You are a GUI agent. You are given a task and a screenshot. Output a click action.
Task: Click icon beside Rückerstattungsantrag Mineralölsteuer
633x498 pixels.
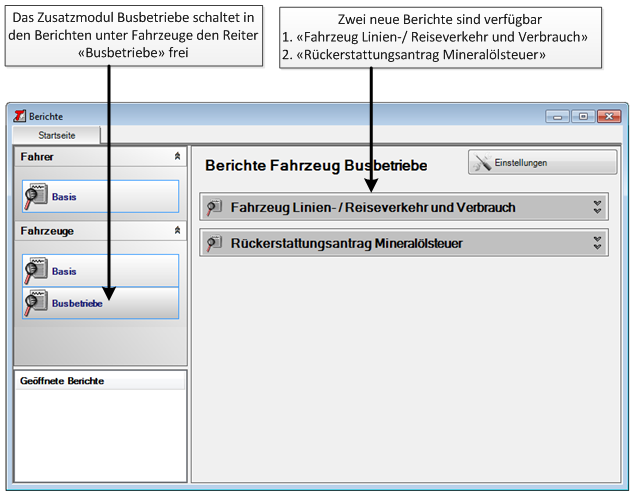click(214, 243)
